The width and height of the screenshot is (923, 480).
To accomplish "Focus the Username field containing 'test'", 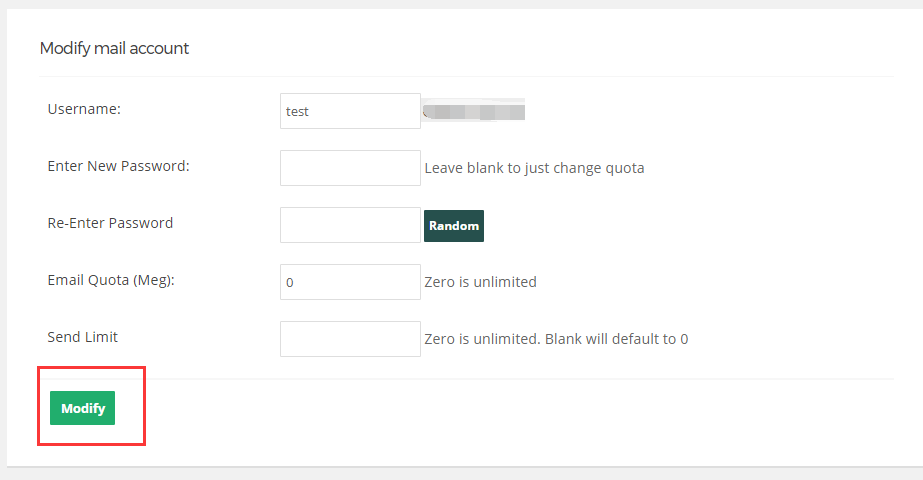I will pos(350,111).
